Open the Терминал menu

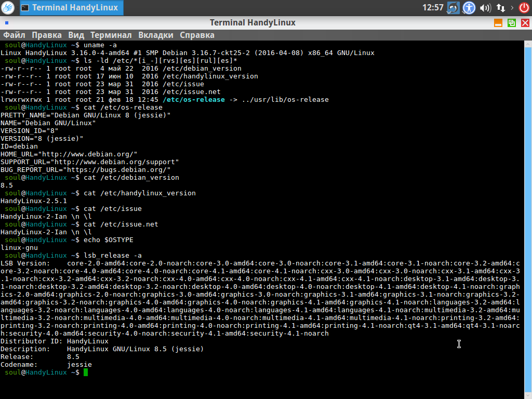[111, 35]
